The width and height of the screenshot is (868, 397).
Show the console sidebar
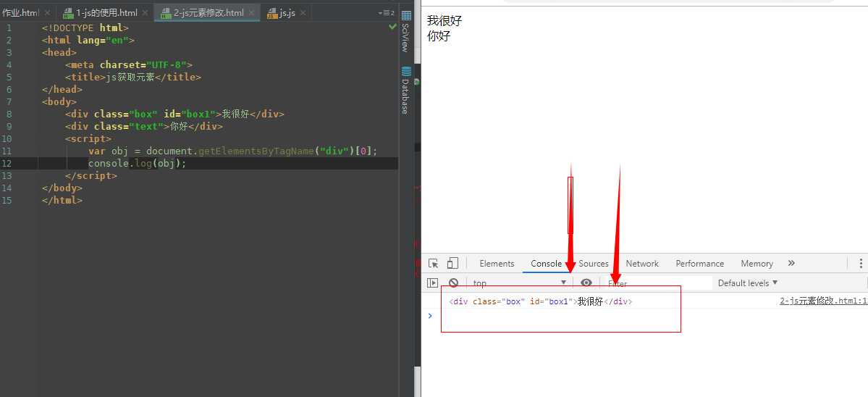[432, 283]
